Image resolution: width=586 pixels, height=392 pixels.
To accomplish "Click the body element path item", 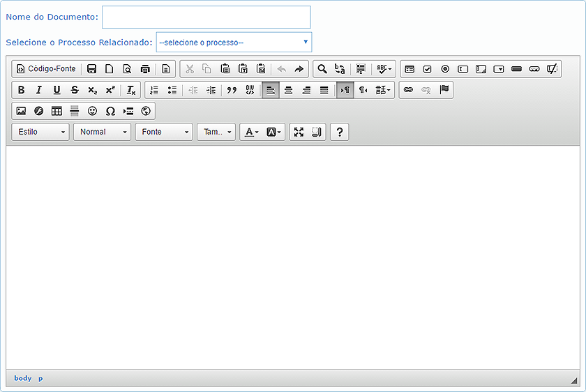I will (23, 378).
